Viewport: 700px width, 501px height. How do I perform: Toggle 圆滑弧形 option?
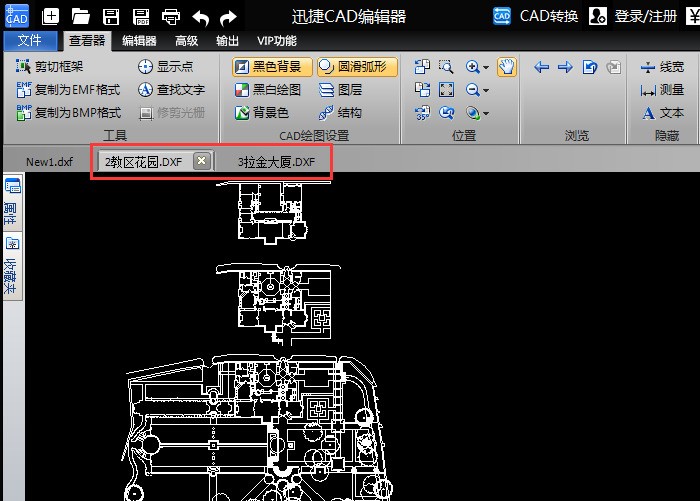coord(357,67)
